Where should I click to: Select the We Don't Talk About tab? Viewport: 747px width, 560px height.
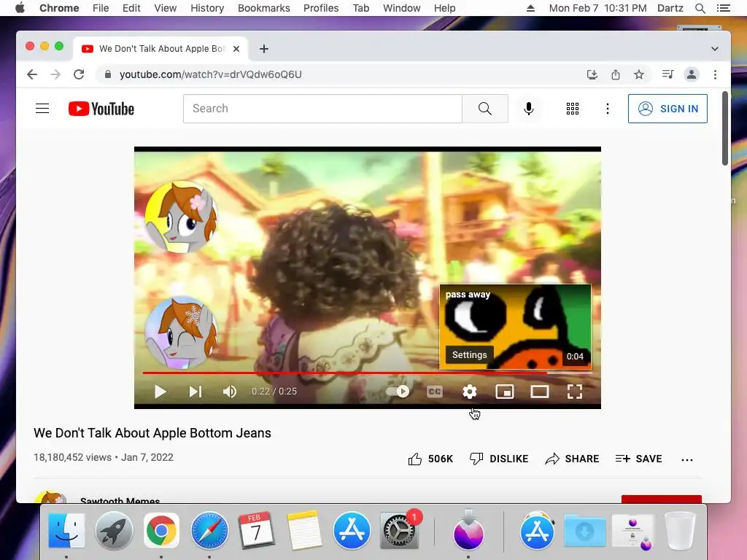pyautogui.click(x=160, y=49)
